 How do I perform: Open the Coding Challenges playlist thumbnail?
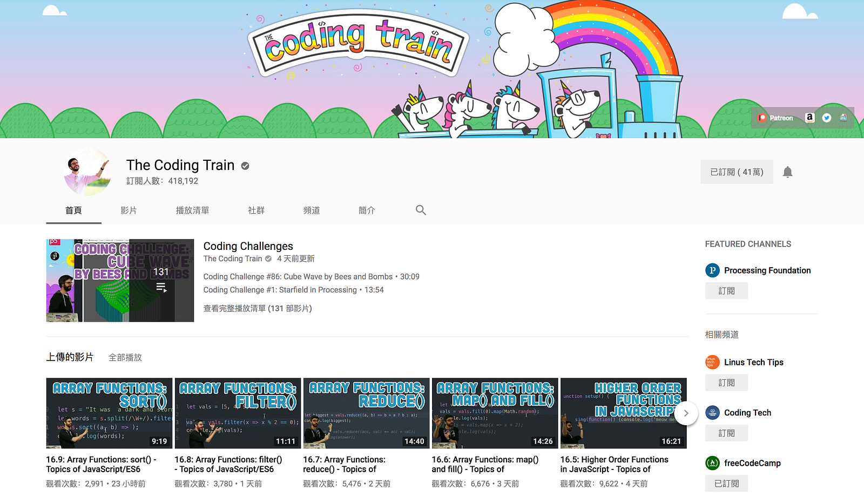point(120,281)
